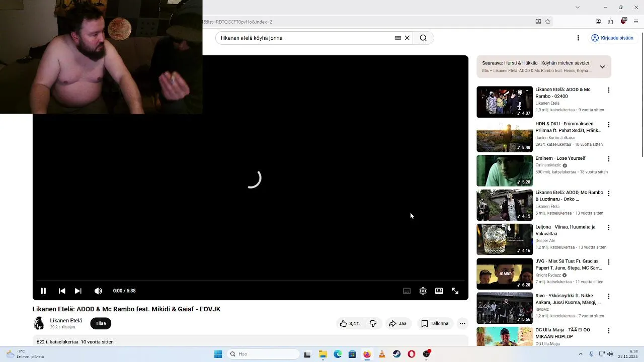Open thumbnail of JVG Mist Sä Tuut video
644x362 pixels.
click(505, 274)
